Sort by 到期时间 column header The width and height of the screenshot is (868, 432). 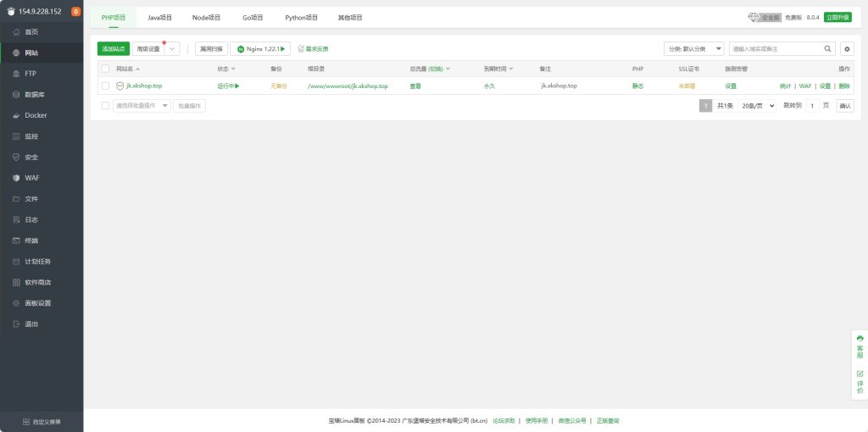pyautogui.click(x=498, y=69)
